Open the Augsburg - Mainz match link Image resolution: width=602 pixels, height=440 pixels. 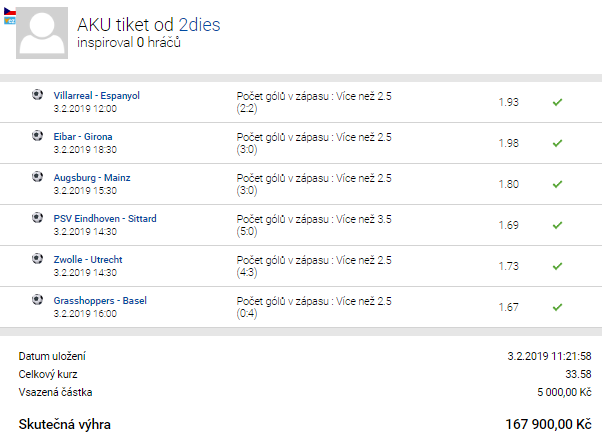click(x=92, y=178)
